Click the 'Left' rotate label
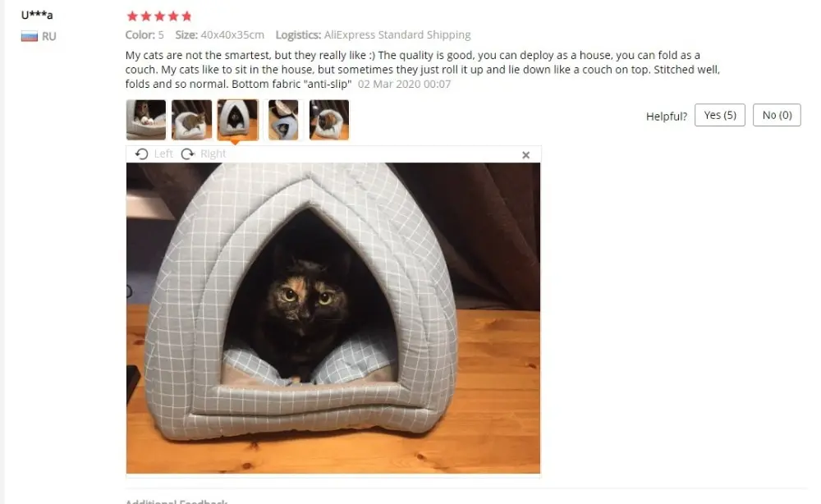This screenshot has width=821, height=504. (x=163, y=153)
